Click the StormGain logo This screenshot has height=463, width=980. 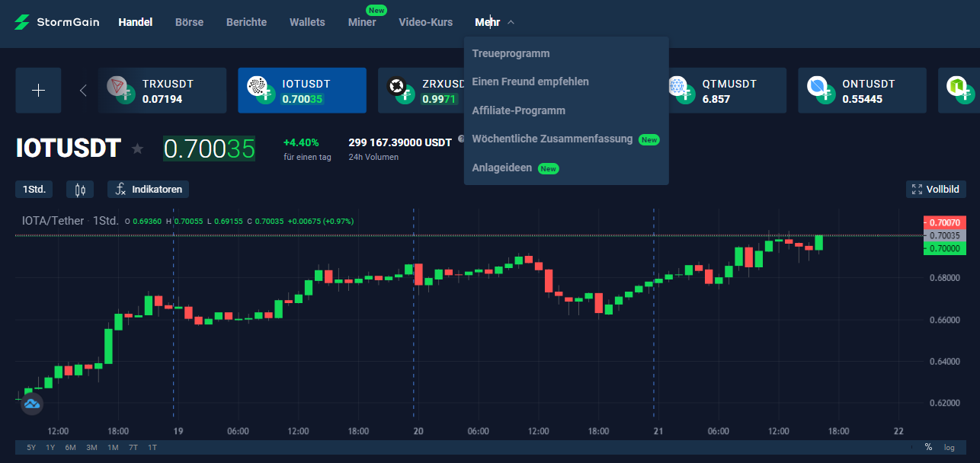coord(57,22)
